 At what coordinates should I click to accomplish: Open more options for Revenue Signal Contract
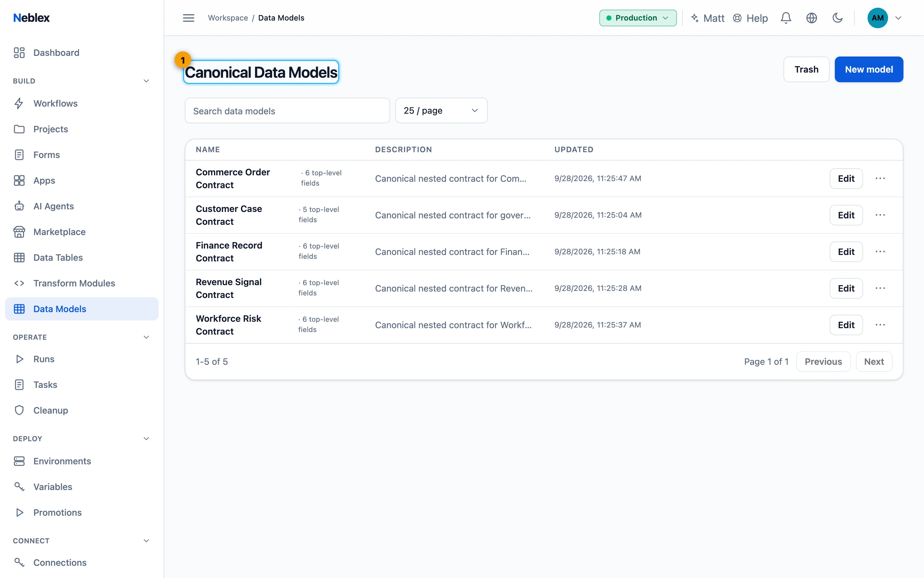point(880,288)
